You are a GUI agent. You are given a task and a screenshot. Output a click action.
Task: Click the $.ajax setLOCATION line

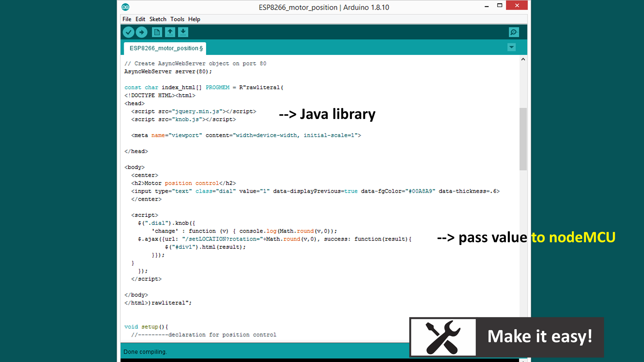click(275, 239)
